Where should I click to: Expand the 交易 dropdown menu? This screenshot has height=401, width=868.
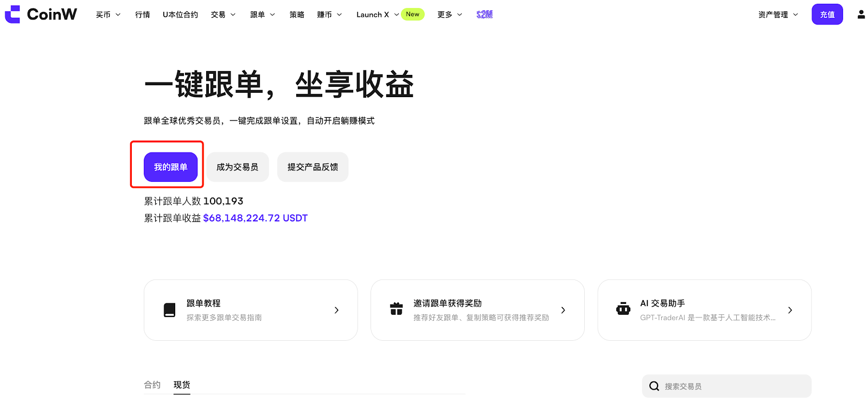(223, 15)
